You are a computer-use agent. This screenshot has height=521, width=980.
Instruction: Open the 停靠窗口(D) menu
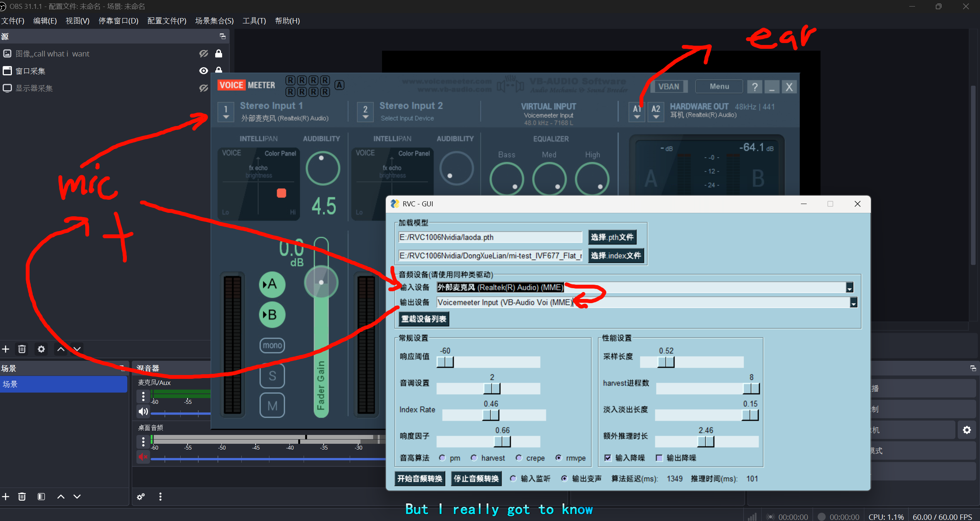pyautogui.click(x=118, y=21)
